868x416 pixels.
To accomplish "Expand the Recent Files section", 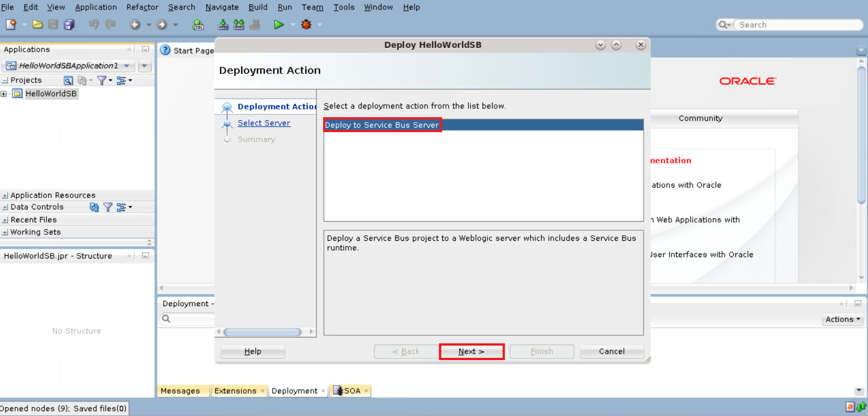I will [5, 220].
